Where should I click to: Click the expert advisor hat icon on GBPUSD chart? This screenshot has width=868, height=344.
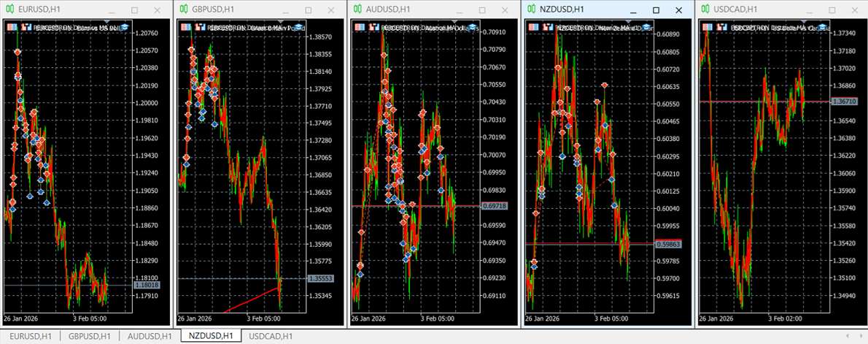click(299, 26)
